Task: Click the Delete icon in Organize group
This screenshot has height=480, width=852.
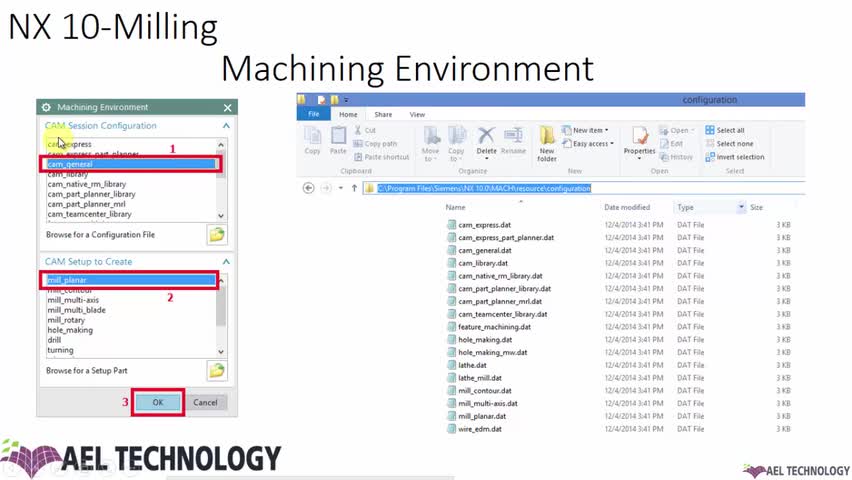Action: pos(486,143)
